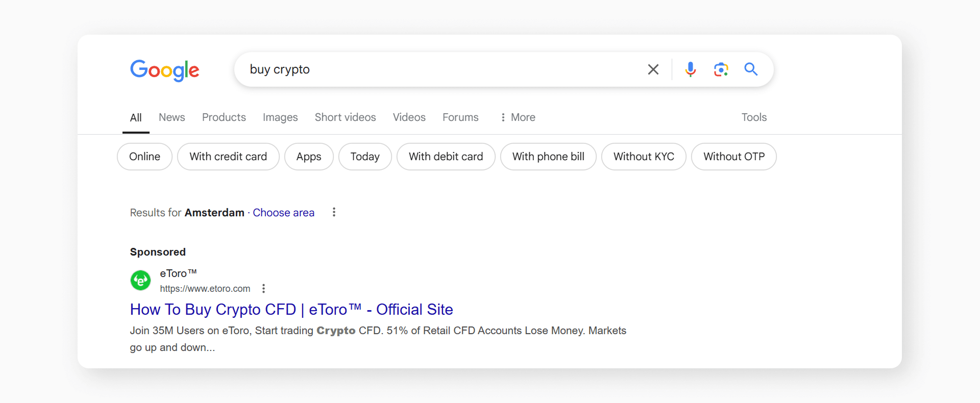Viewport: 980px width, 403px height.
Task: Click the Amsterdam location text
Action: point(214,213)
